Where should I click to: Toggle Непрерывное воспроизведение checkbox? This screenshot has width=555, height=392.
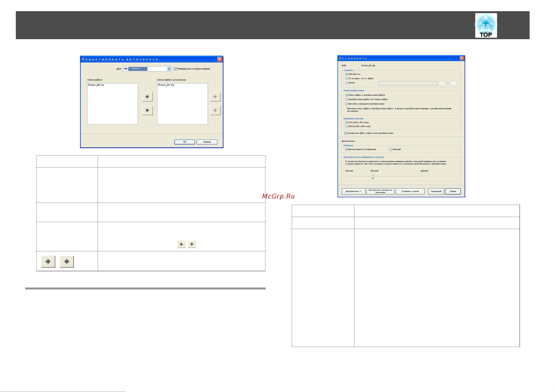(x=175, y=69)
